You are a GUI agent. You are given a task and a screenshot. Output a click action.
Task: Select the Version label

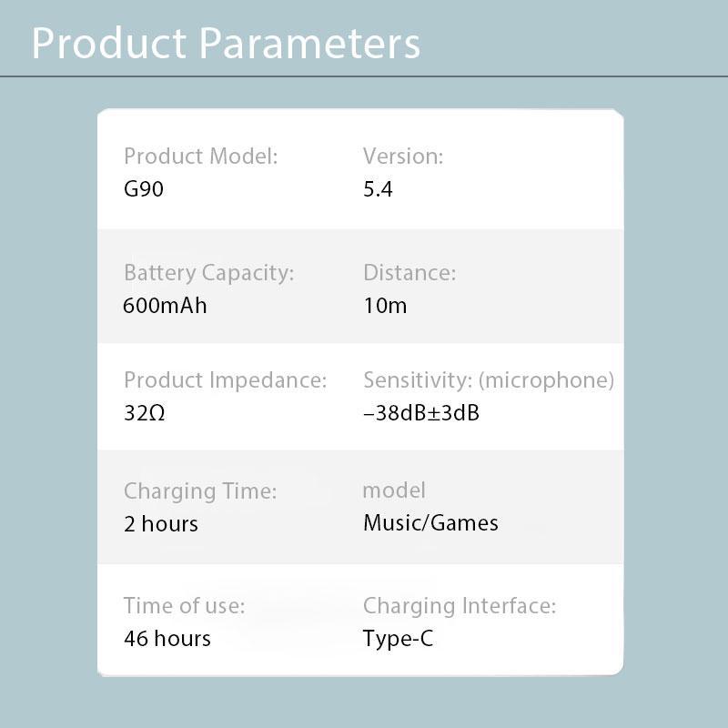pos(403,156)
